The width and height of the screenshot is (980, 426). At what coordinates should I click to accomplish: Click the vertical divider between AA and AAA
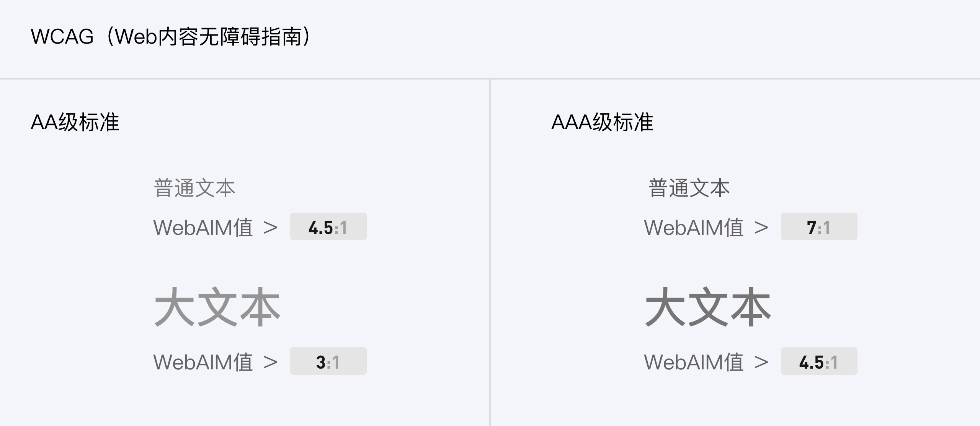click(490, 252)
